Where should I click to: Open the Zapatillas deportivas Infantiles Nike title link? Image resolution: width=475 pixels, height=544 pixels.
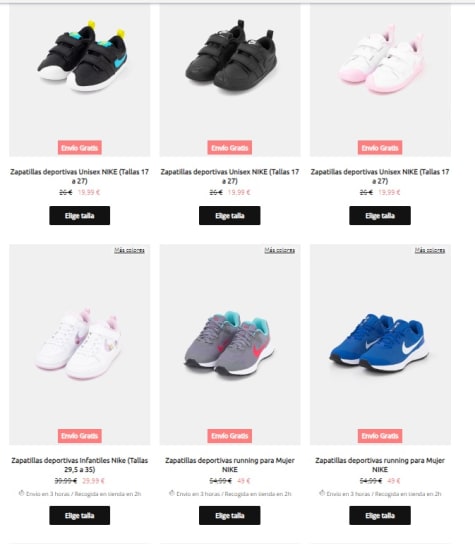pos(80,465)
